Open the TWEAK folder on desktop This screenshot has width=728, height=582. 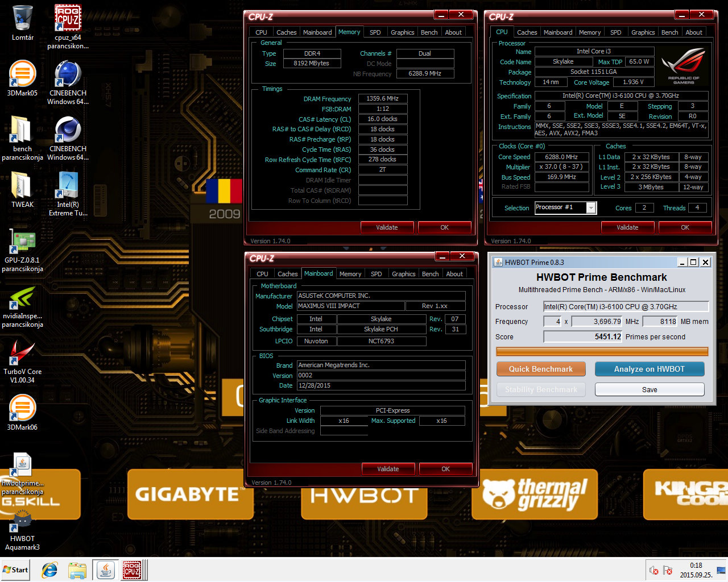(x=22, y=185)
